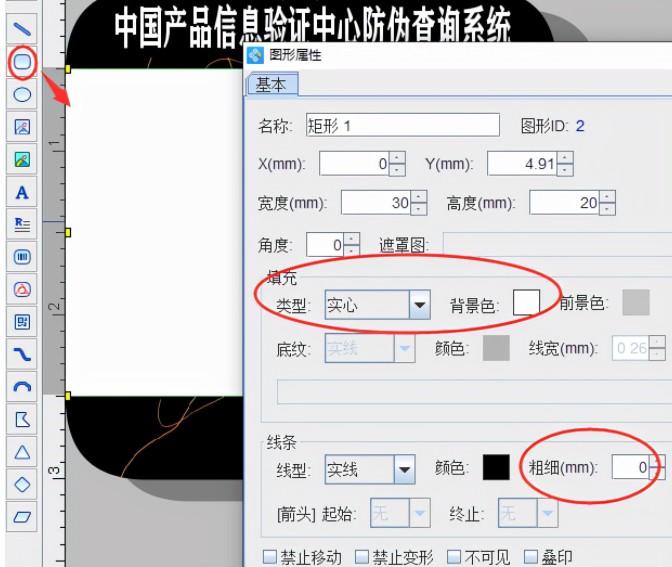Increase the 角度 stepper value

click(352, 239)
